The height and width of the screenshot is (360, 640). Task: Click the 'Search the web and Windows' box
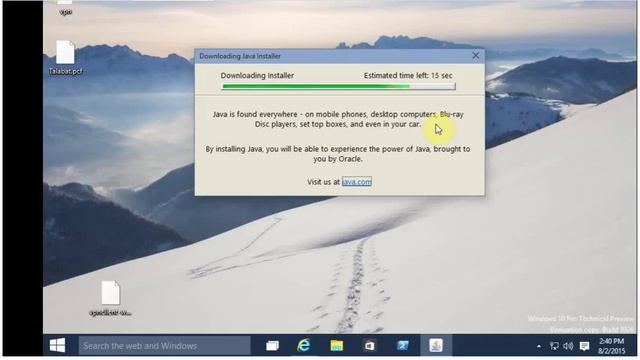point(164,346)
